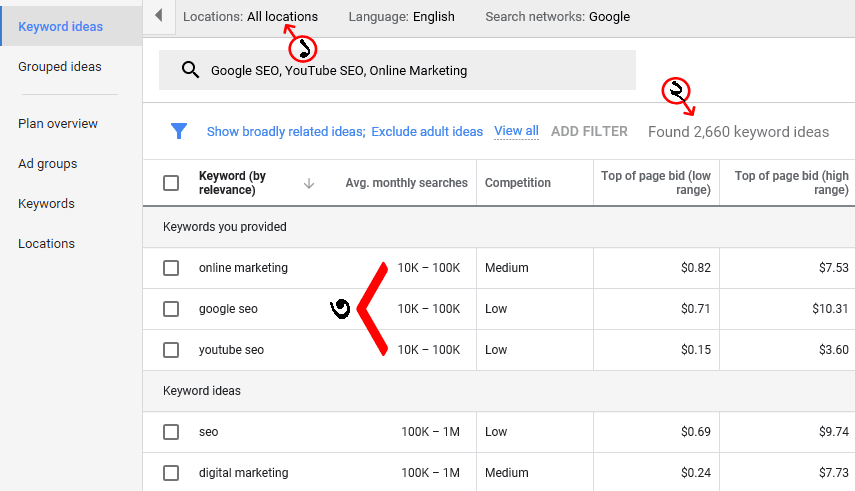Change the Language: English setting

click(401, 16)
